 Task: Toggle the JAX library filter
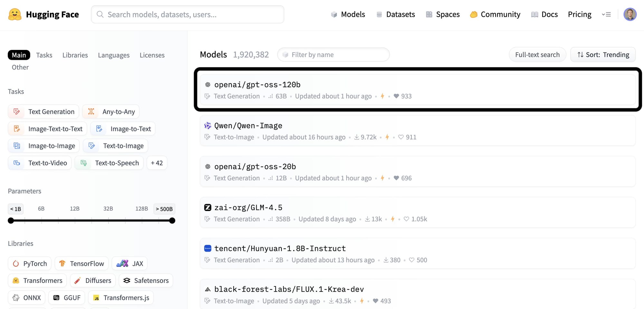130,263
